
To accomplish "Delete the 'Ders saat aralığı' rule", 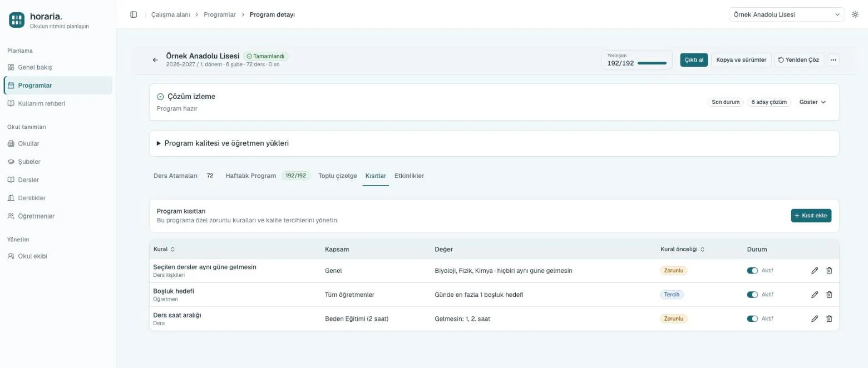I will click(x=829, y=319).
